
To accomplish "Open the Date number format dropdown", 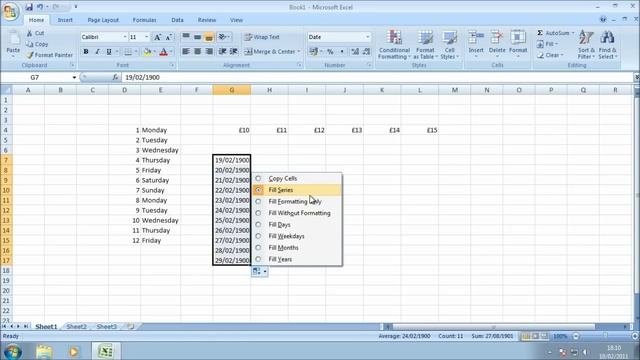I will tap(367, 37).
